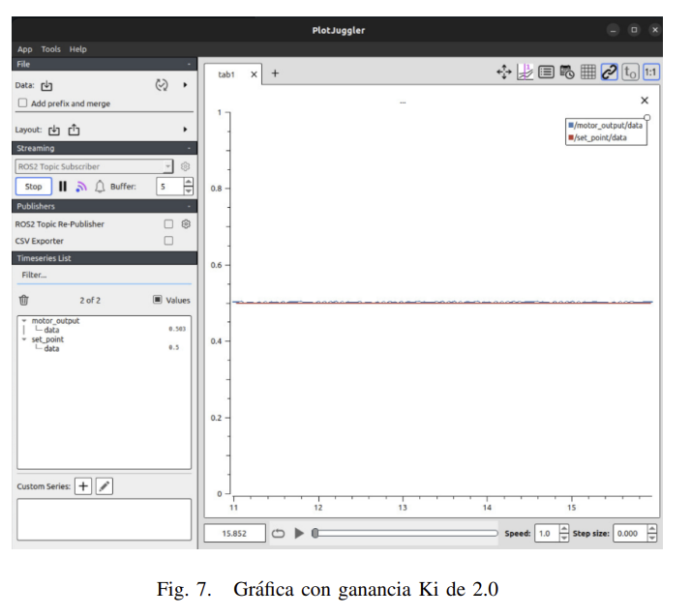The image size is (691, 616).
Task: Collapse the File section
Action: pyautogui.click(x=189, y=64)
